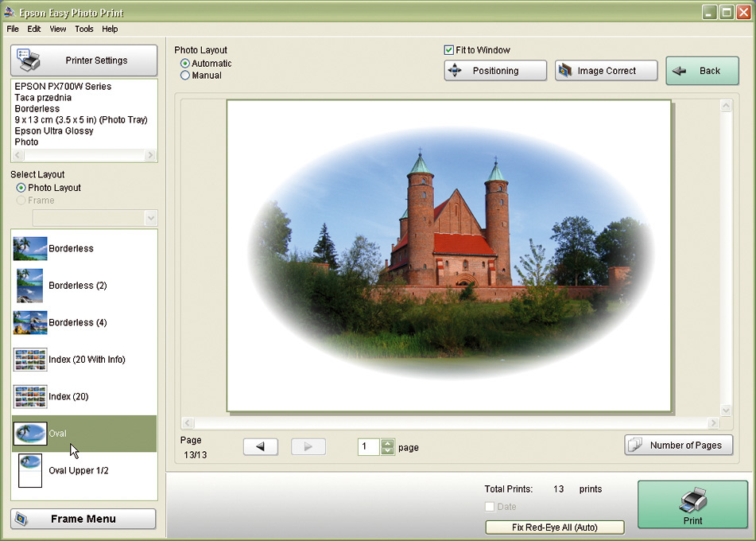Select the Borderless (4) layout thumbnail
This screenshot has height=541, width=756.
[30, 322]
